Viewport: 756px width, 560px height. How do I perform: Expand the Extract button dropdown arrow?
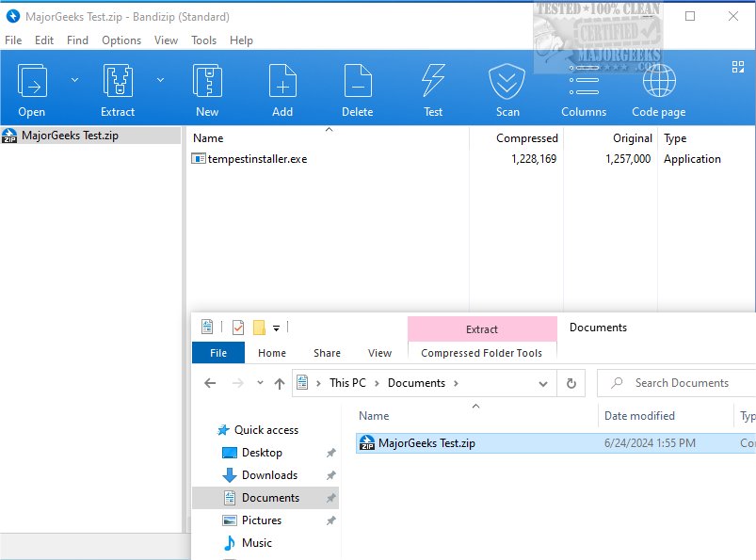(x=160, y=80)
